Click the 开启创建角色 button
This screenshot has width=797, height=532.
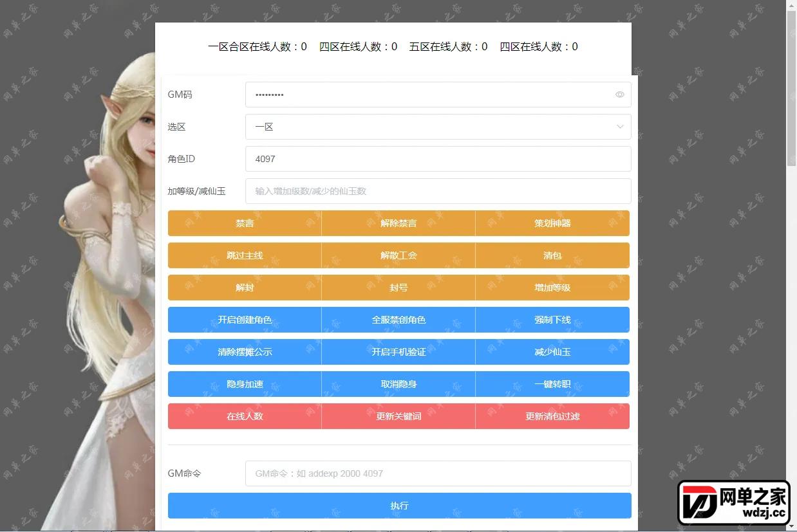click(x=245, y=320)
